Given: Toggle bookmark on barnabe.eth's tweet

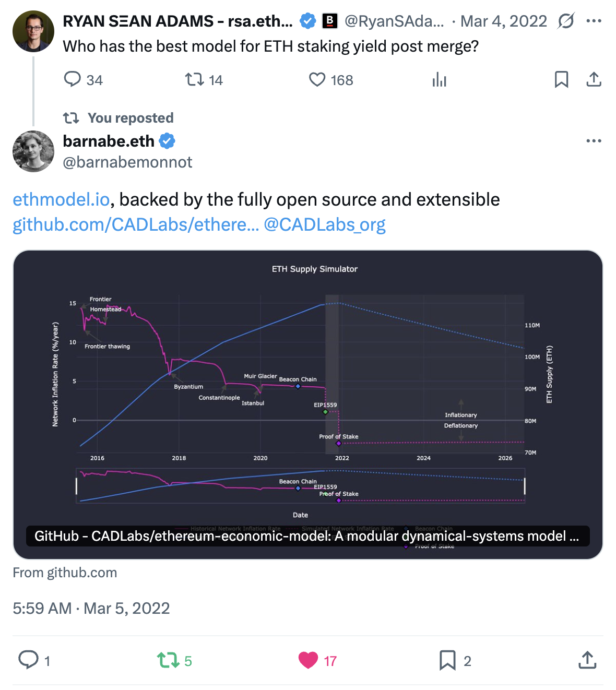Looking at the screenshot, I should [447, 660].
